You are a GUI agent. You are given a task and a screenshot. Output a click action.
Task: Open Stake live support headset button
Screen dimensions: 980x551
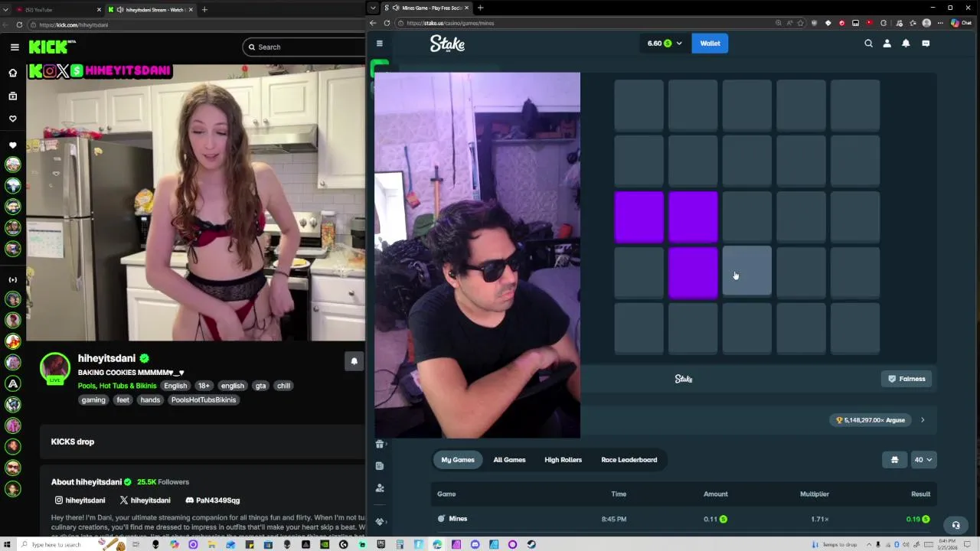click(955, 525)
